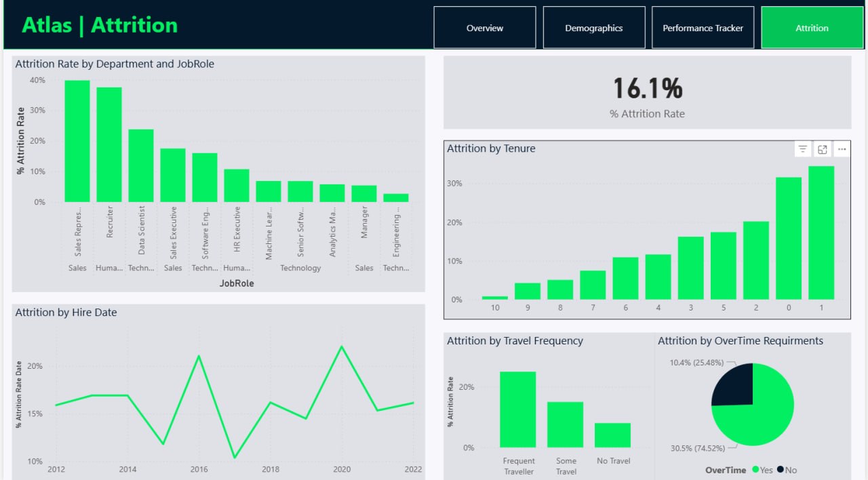Select the Machine Learning bar

[x=269, y=191]
